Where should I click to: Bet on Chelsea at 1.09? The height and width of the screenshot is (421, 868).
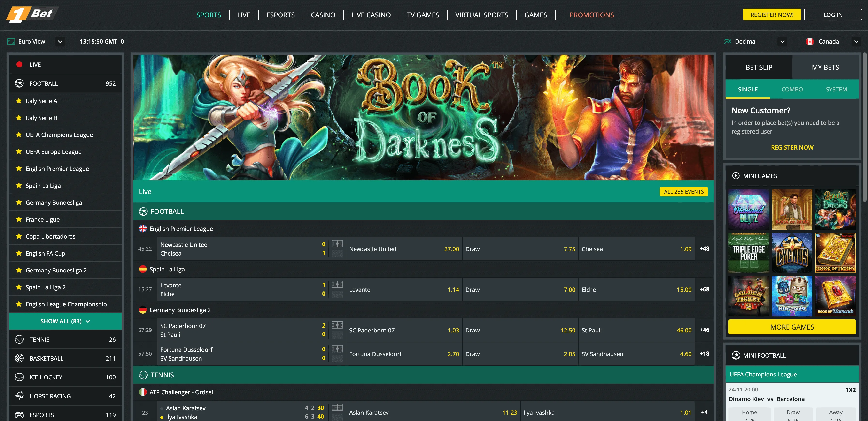(x=636, y=249)
